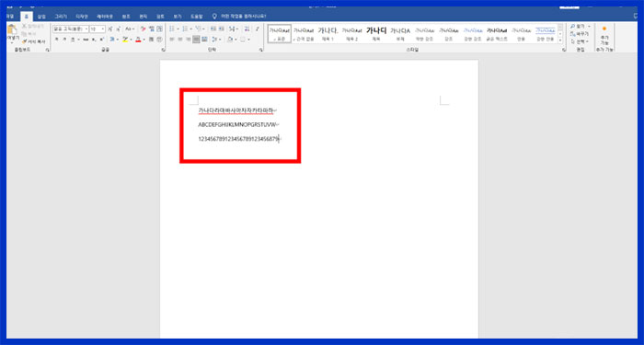Toggle Bold formatting
Screen dimensions: 644x345
tap(57, 40)
